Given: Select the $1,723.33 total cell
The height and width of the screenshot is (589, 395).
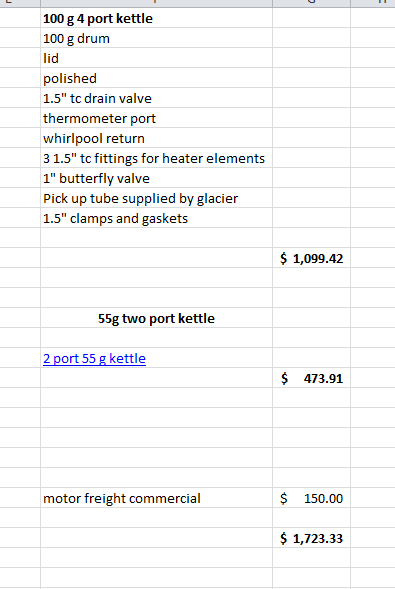Looking at the screenshot, I should point(311,538).
